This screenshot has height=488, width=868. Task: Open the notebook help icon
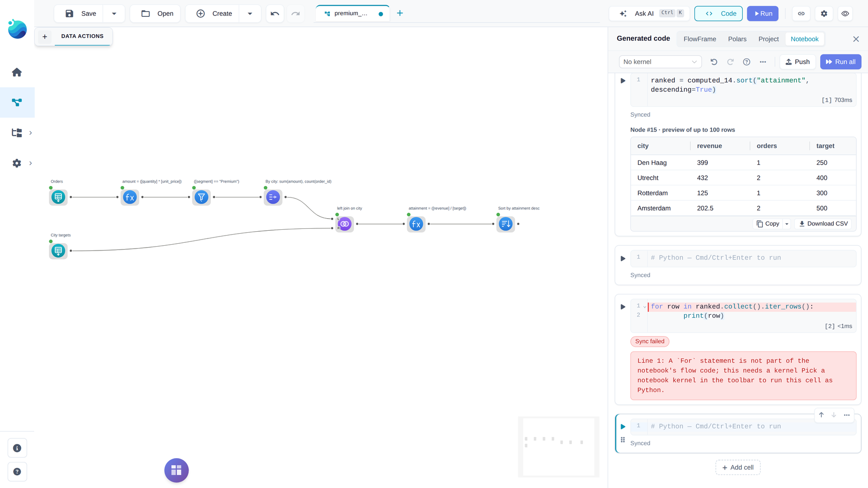pos(746,62)
